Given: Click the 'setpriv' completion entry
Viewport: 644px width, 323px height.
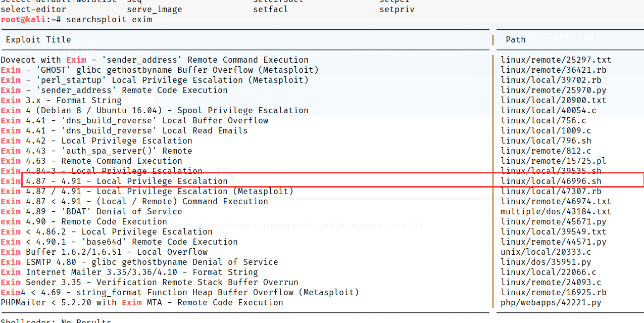Looking at the screenshot, I should (x=397, y=9).
